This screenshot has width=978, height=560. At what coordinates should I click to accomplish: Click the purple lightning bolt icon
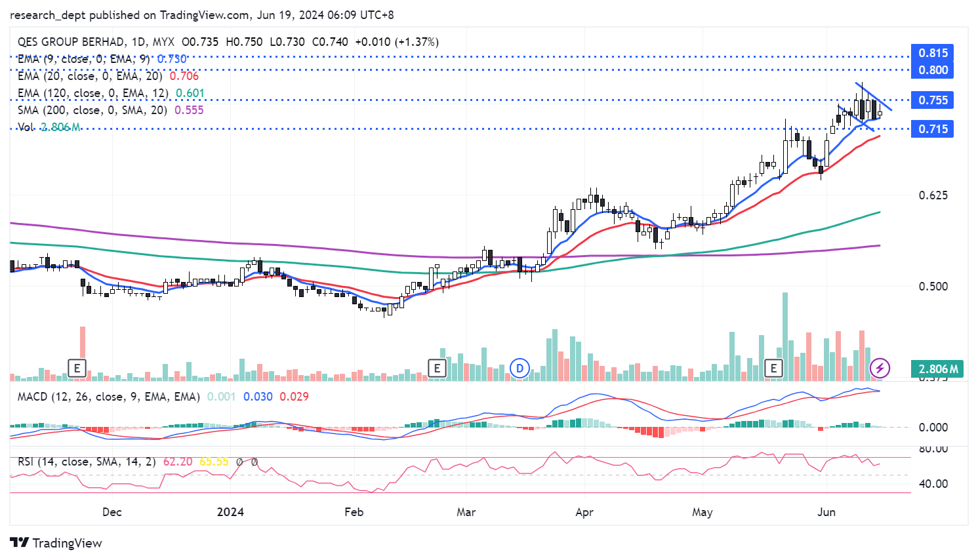click(x=880, y=368)
